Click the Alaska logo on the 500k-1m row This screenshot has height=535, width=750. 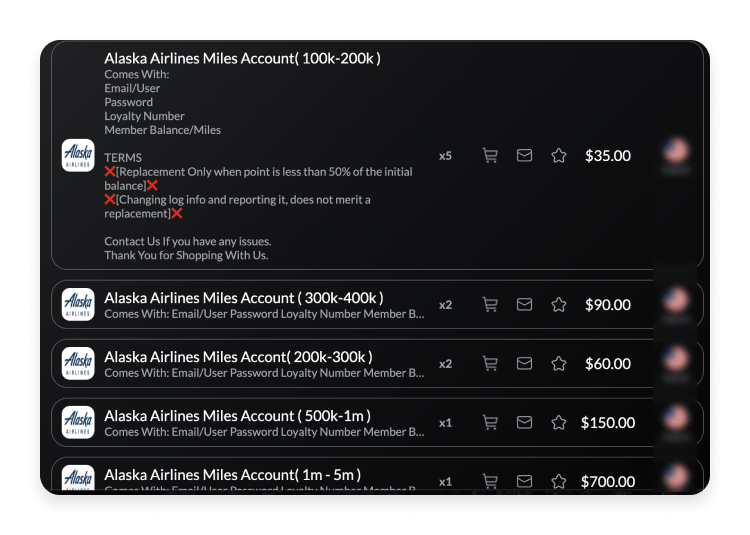(x=78, y=422)
